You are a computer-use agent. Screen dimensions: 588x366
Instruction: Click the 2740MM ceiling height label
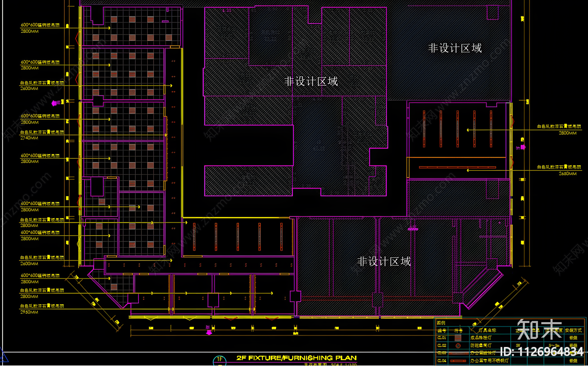29,138
